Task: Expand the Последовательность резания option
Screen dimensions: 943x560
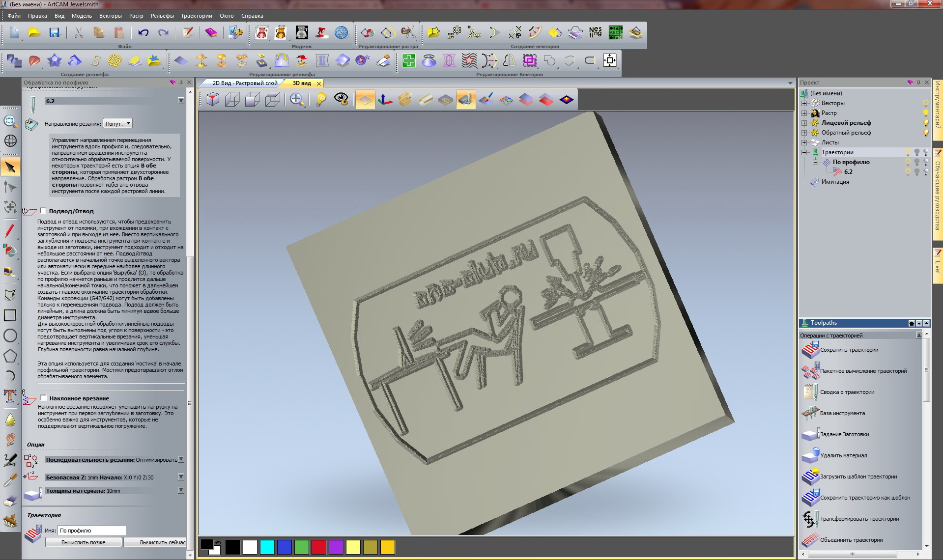Action: click(x=181, y=460)
